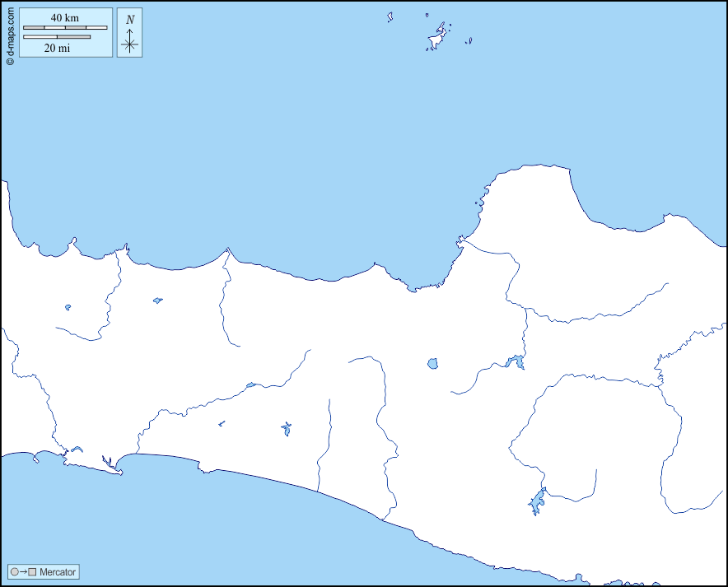Click the reservoir just east of the round central lake
Viewport: 728px width, 587px height.
click(516, 361)
